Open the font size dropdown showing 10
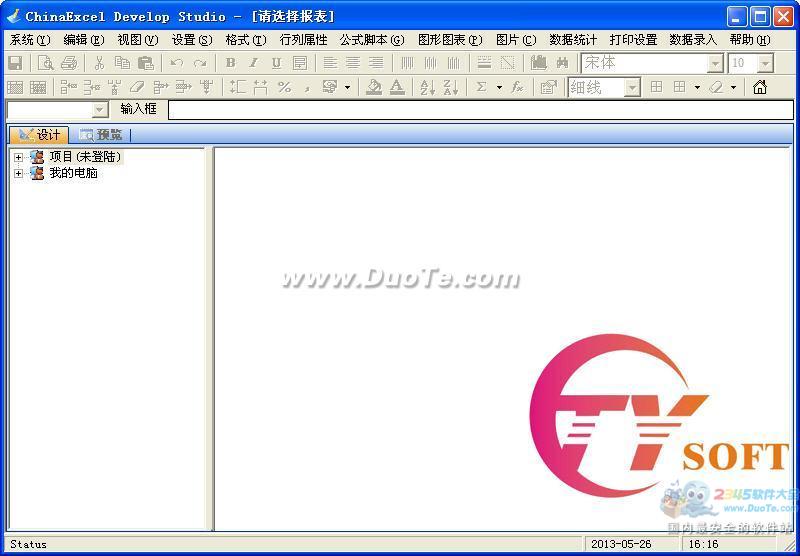This screenshot has width=800, height=556. [x=765, y=63]
